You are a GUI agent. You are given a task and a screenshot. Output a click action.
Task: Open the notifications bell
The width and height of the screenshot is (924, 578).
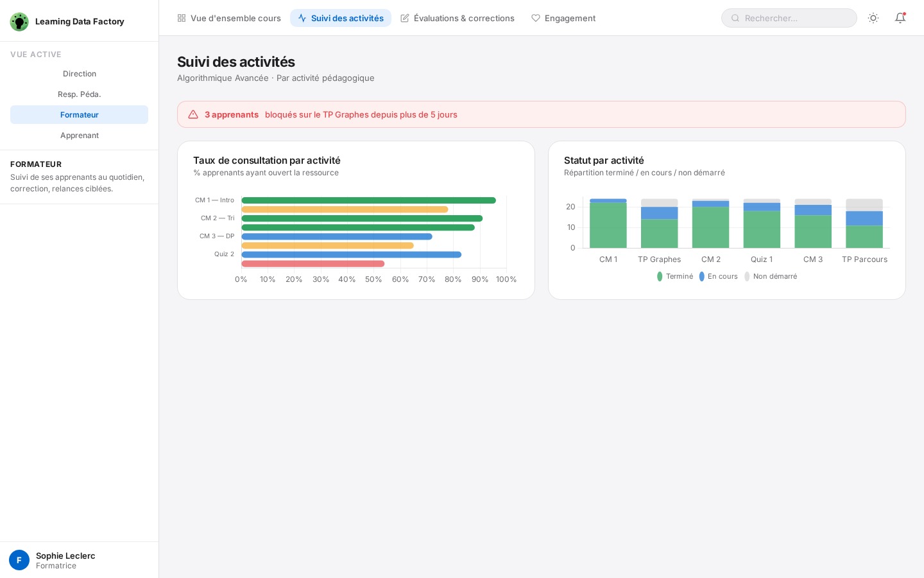900,18
